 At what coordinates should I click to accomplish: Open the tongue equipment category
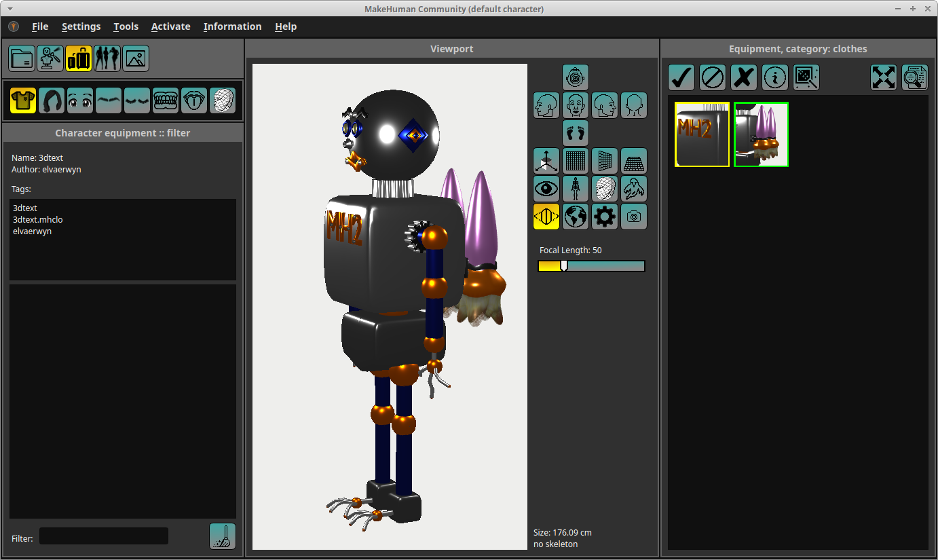point(194,100)
